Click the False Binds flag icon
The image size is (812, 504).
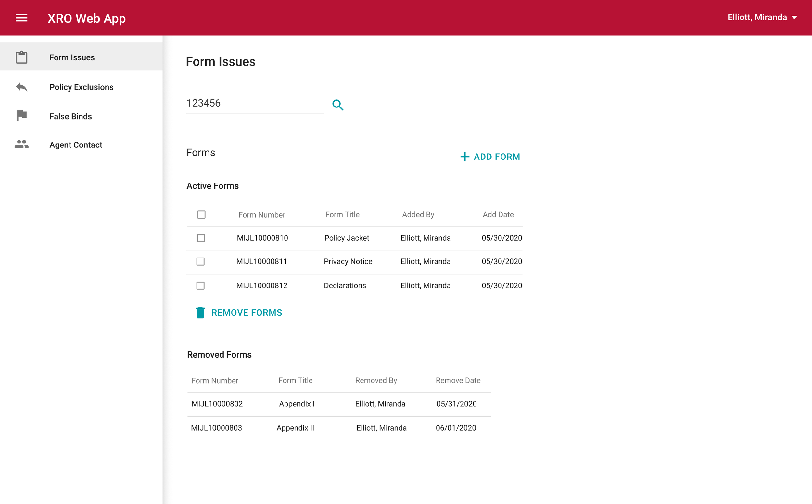21,116
